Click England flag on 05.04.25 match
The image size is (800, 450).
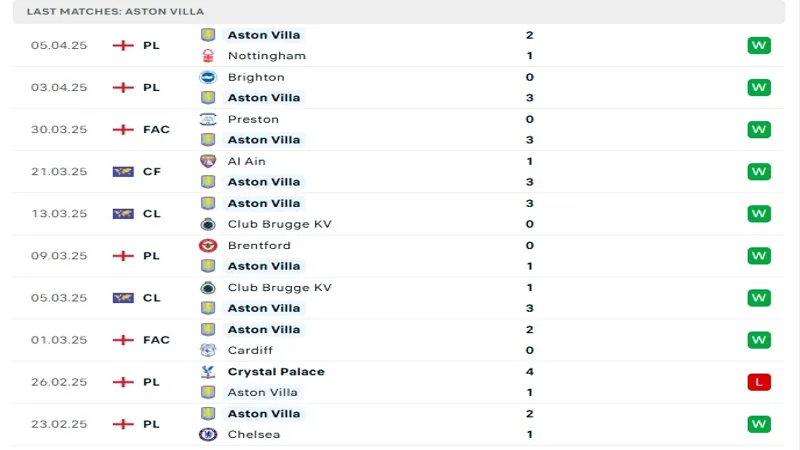(123, 45)
